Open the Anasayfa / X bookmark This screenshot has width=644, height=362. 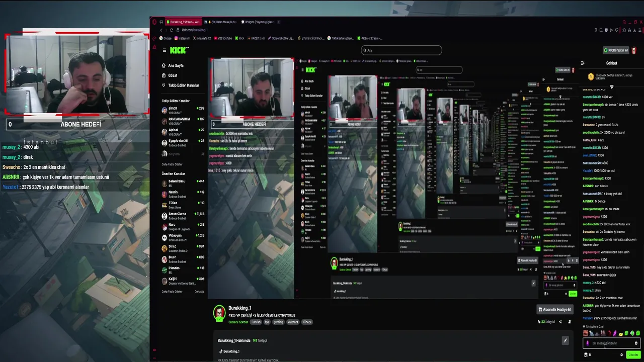(x=202, y=38)
